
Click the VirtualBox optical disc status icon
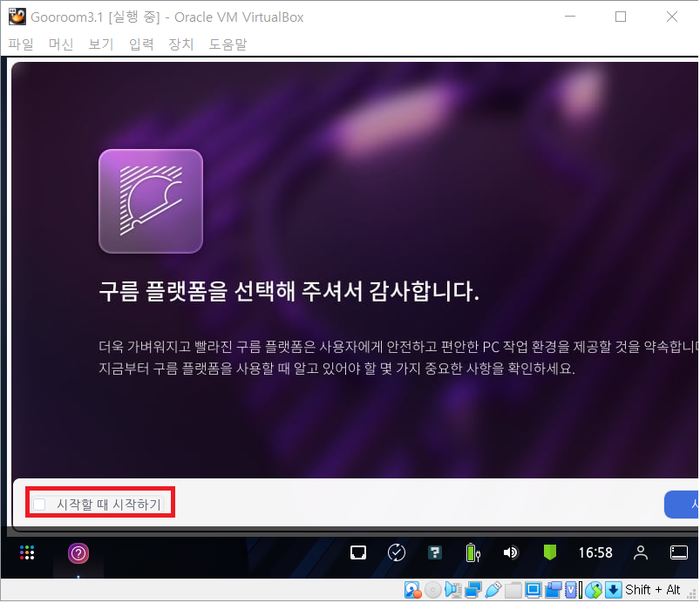point(433,592)
